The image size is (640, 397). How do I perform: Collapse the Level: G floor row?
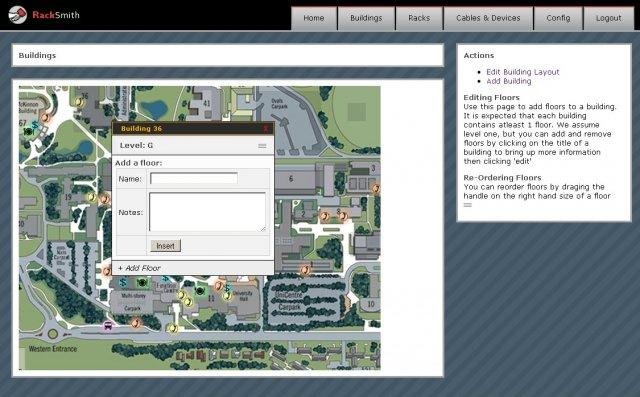[192, 145]
